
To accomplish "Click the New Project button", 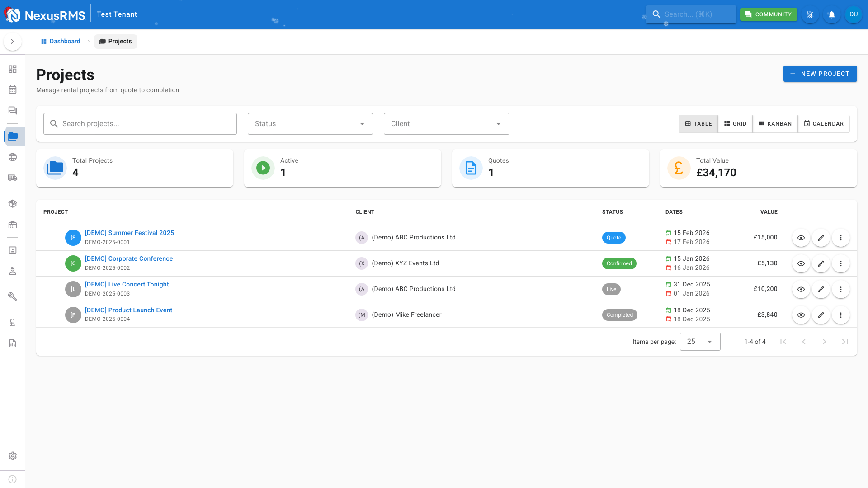I will tap(820, 74).
